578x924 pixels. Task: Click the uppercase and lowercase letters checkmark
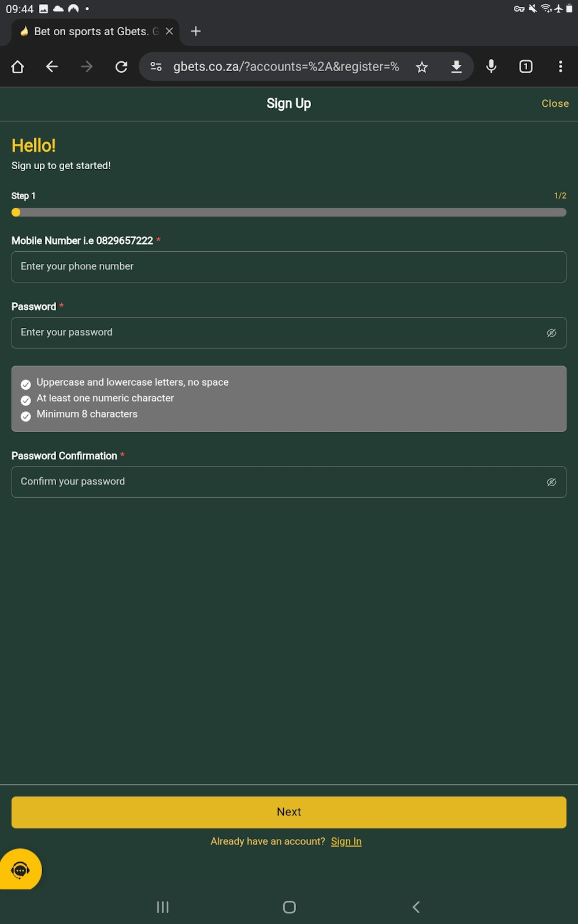click(25, 384)
